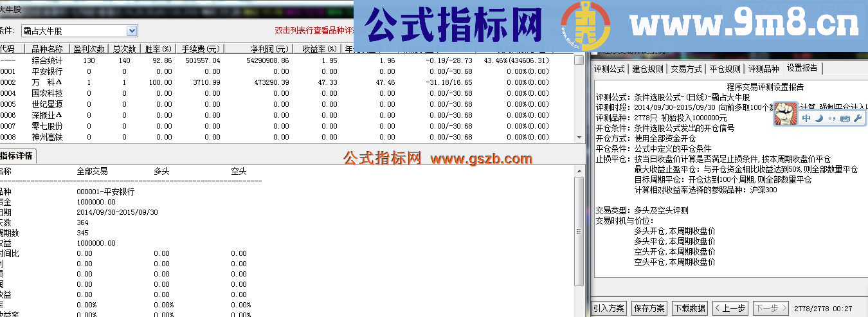Click the 指标详情 panel vertical scrollbar
The width and height of the screenshot is (868, 317).
tap(579, 231)
